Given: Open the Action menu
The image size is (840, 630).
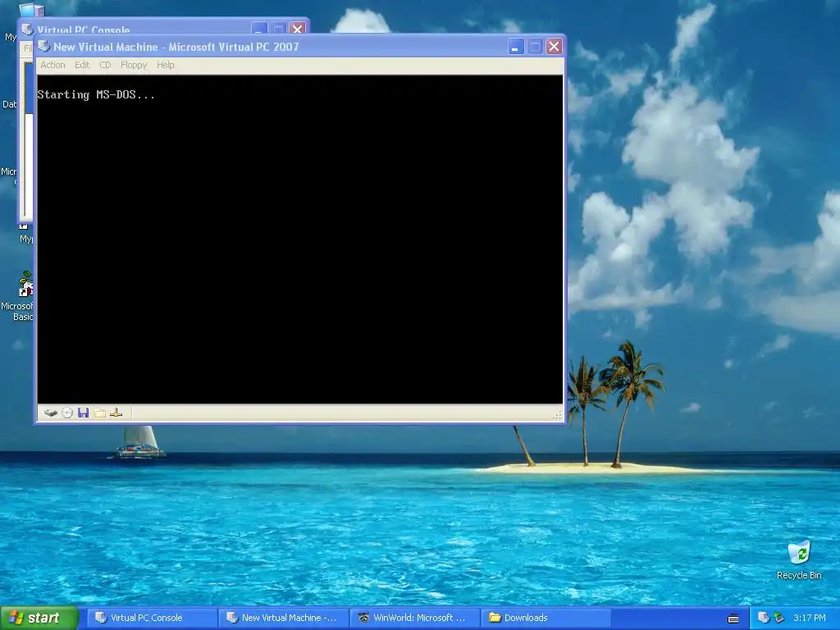Looking at the screenshot, I should click(x=52, y=65).
